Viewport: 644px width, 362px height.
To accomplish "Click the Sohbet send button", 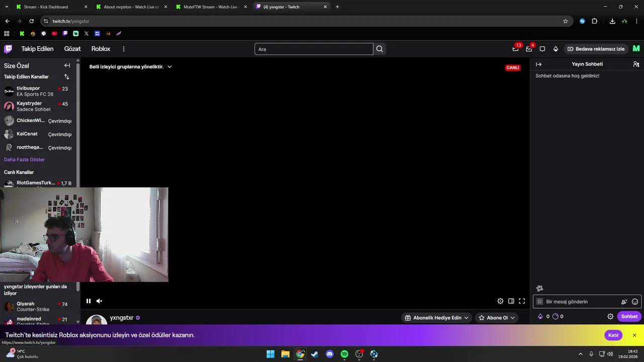I will 629,316.
